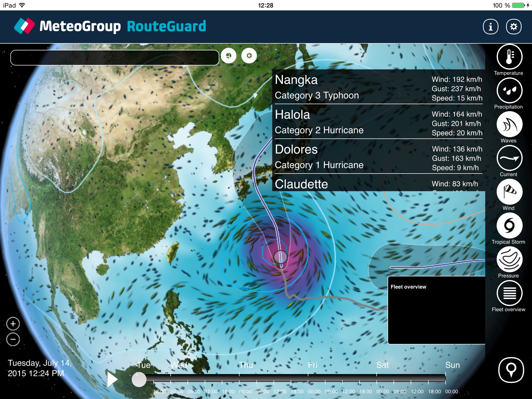Jump timeline to Wed marker

click(x=179, y=365)
